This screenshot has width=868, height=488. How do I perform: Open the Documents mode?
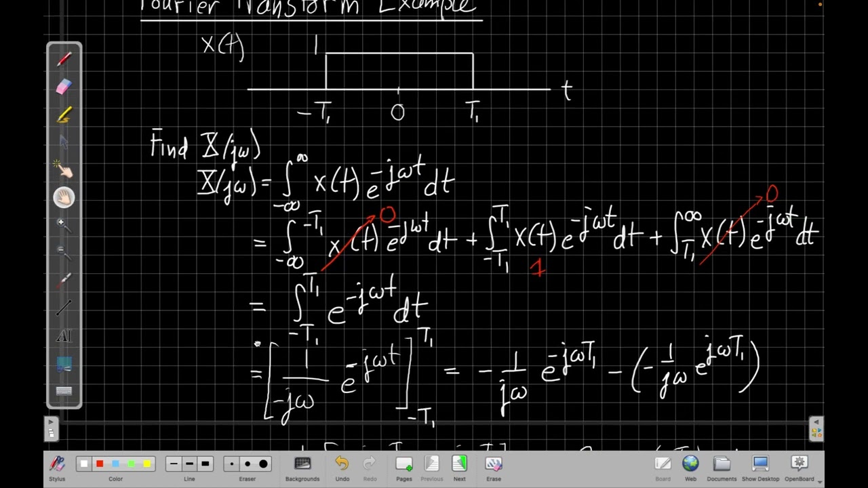tap(722, 468)
